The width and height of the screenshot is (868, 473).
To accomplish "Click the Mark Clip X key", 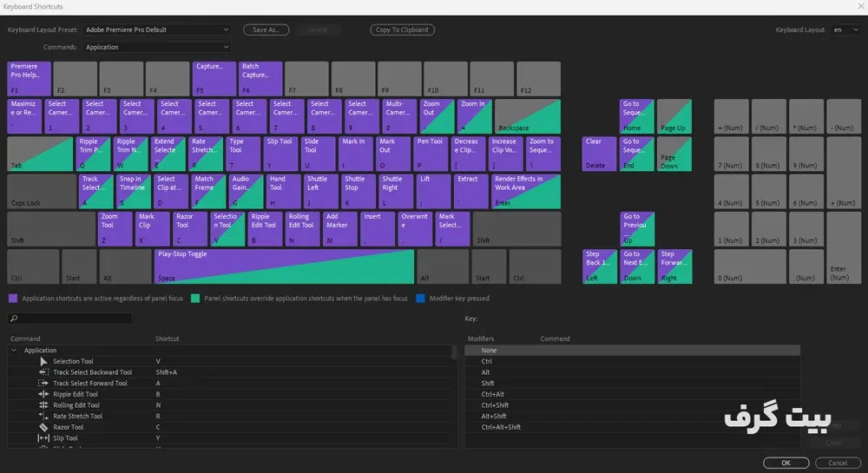I will [152, 228].
